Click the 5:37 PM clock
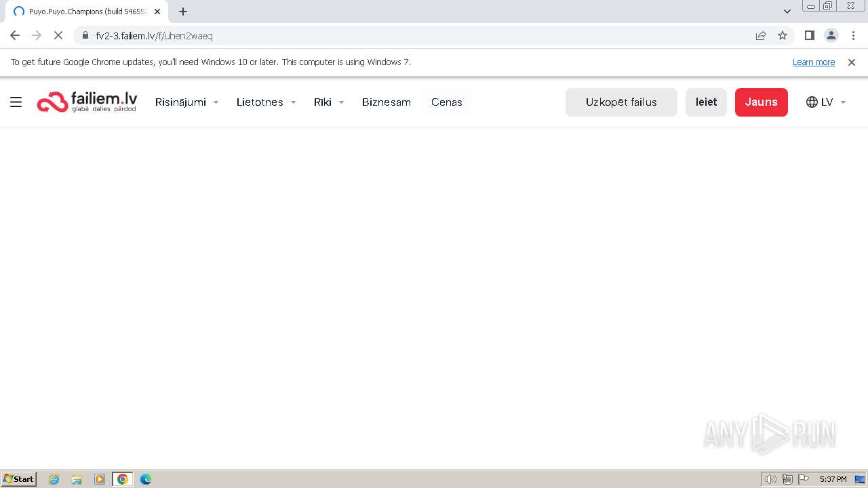The height and width of the screenshot is (488, 868). pyautogui.click(x=833, y=479)
